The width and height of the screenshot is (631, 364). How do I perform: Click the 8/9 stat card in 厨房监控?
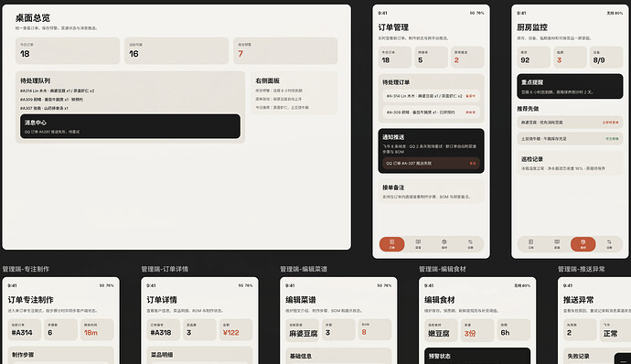point(606,58)
